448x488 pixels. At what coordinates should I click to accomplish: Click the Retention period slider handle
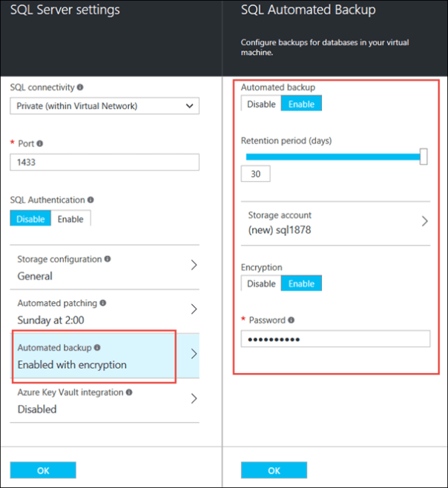point(424,156)
